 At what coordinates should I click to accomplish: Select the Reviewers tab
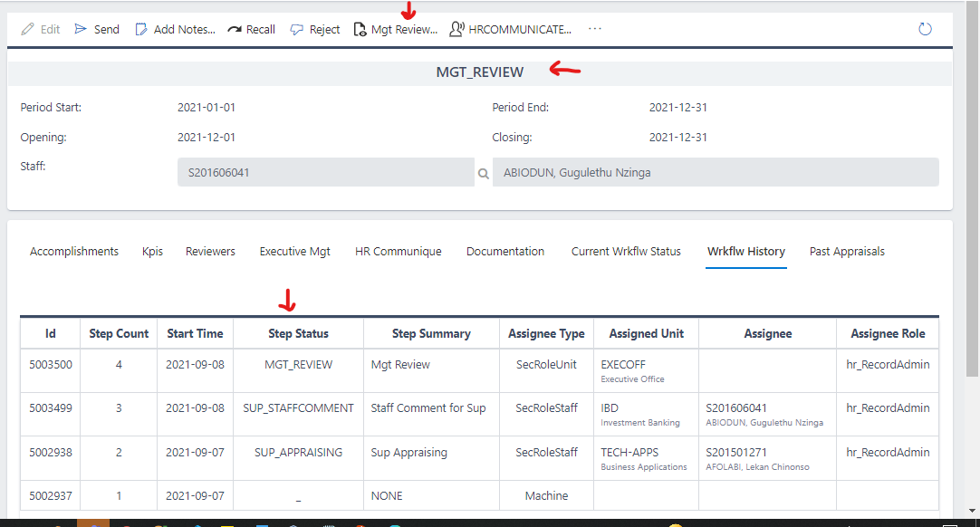(210, 252)
